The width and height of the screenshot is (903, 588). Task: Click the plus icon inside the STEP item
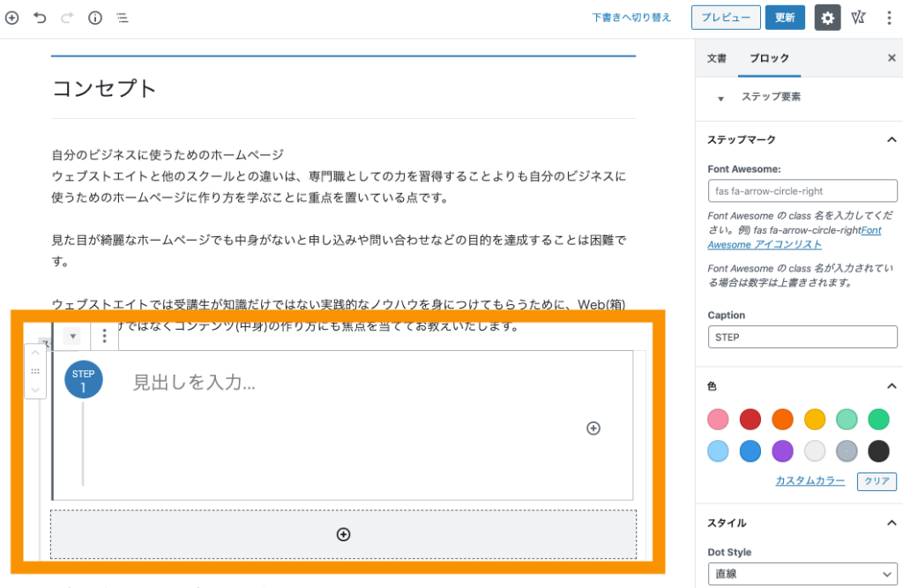click(593, 428)
